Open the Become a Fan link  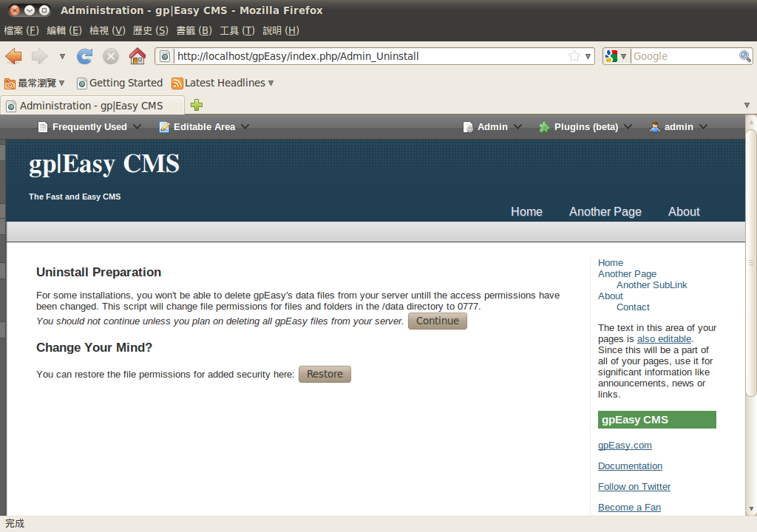pyautogui.click(x=629, y=508)
